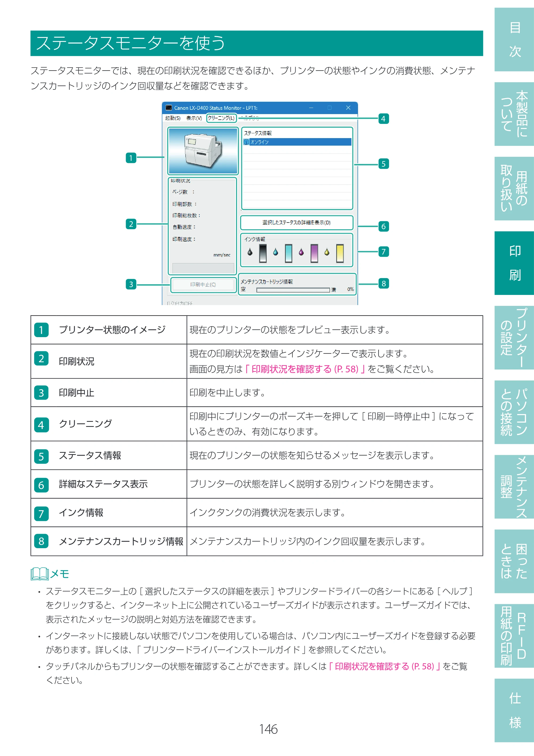Click the yellow ink level bar
Viewport: 534px width, 756px height.
coord(340,253)
